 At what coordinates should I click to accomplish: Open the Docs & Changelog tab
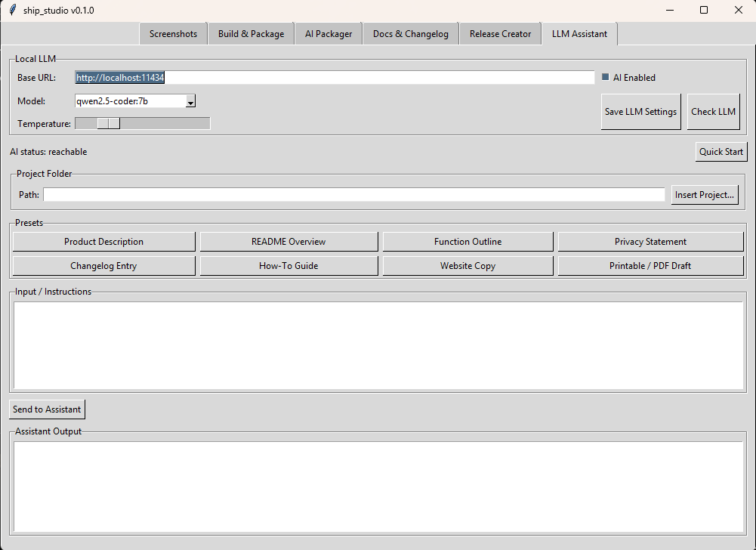pos(410,34)
